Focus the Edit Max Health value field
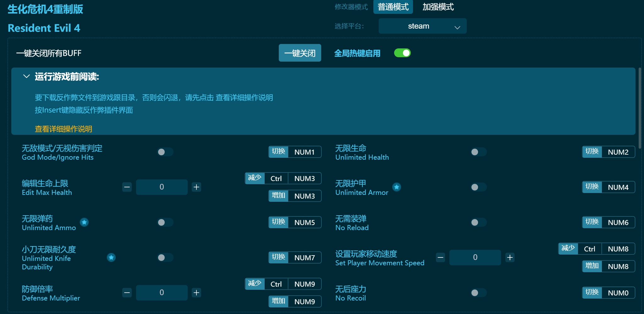Image resolution: width=644 pixels, height=314 pixels. pos(162,187)
